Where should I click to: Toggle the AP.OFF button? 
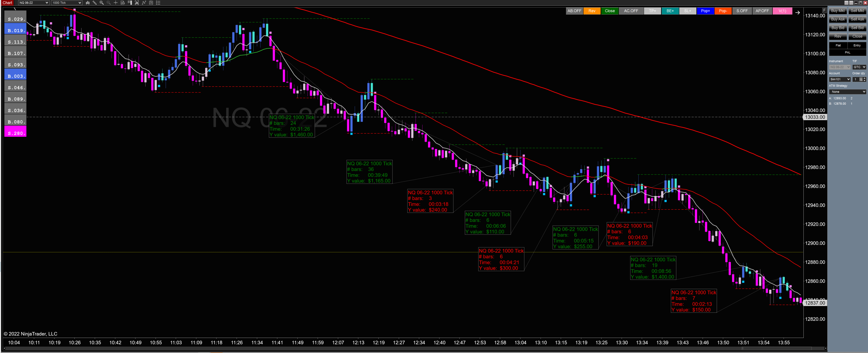[762, 11]
